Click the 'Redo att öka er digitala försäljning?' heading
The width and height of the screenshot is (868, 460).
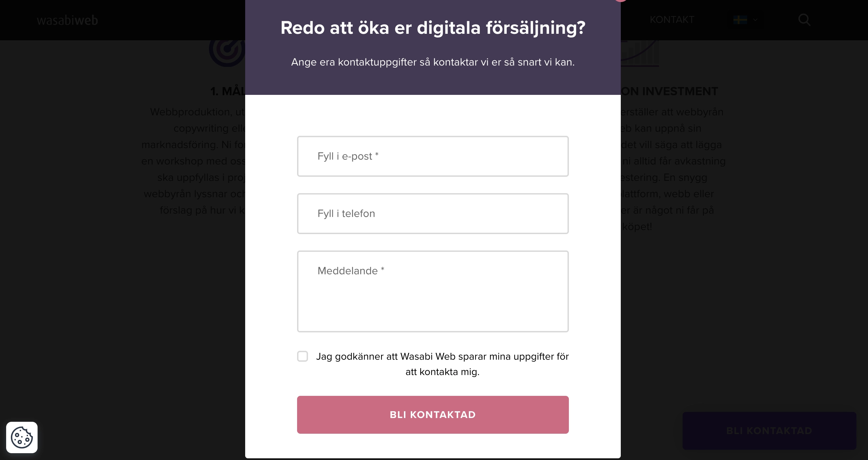click(433, 28)
